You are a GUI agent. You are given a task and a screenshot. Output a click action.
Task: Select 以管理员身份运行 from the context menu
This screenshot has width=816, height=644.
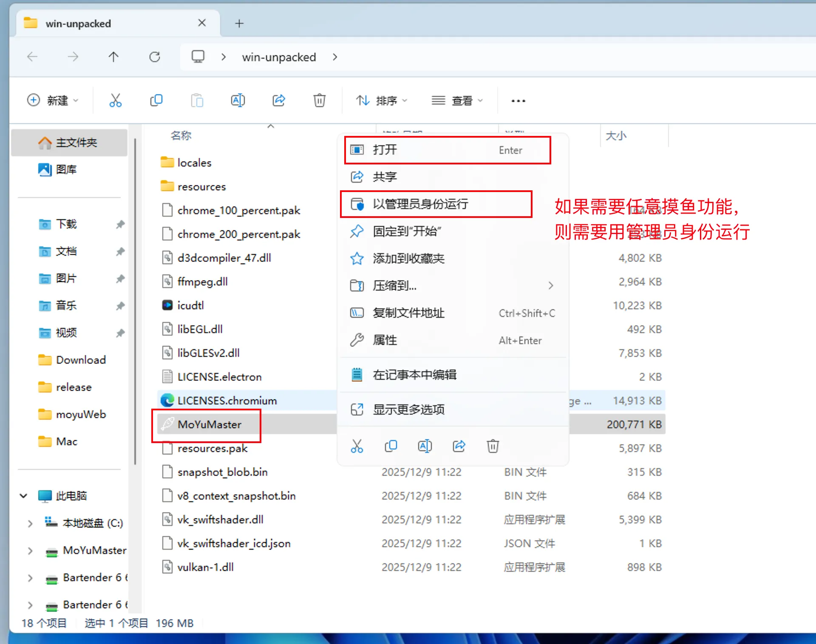420,204
